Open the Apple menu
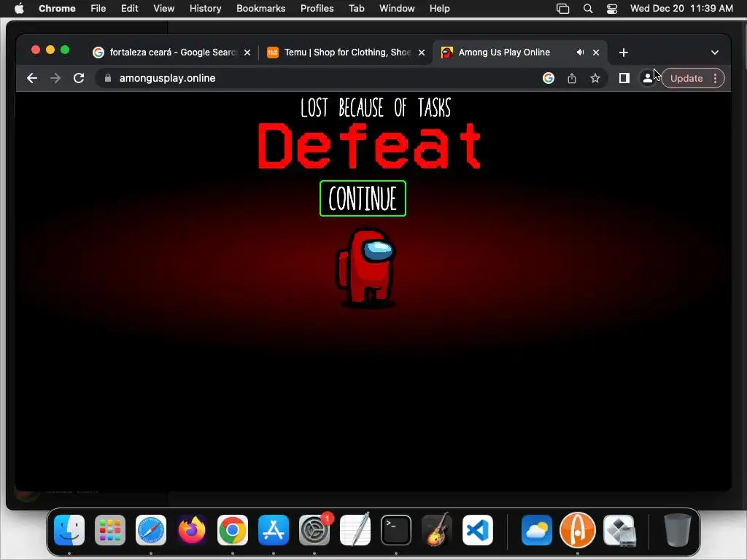This screenshot has width=747, height=560. click(x=19, y=8)
